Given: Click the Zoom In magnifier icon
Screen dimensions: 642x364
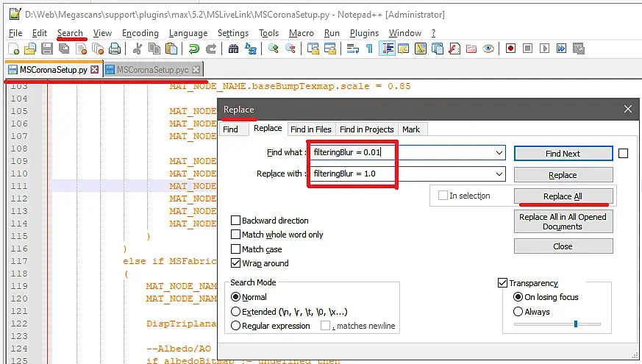Looking at the screenshot, I should pos(273,49).
